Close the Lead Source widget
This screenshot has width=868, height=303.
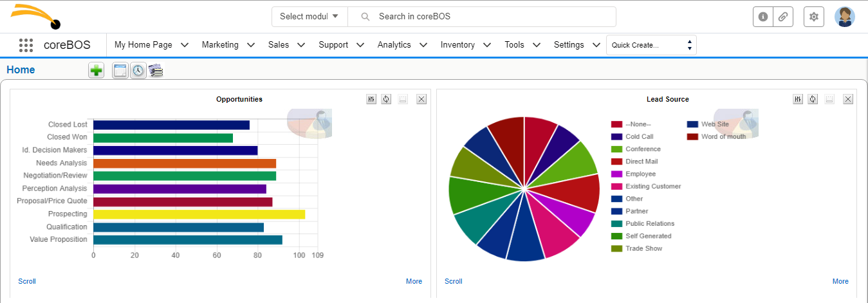(x=848, y=99)
